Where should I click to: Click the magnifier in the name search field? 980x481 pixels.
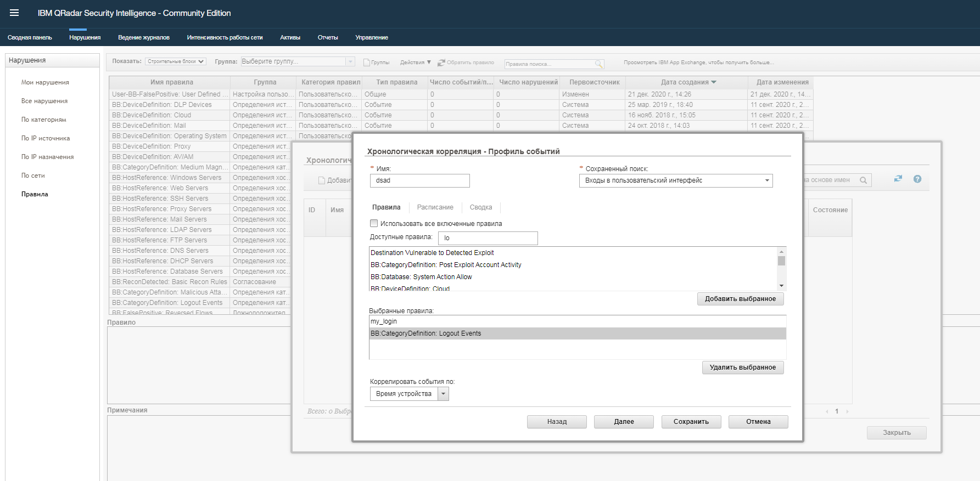tap(864, 180)
